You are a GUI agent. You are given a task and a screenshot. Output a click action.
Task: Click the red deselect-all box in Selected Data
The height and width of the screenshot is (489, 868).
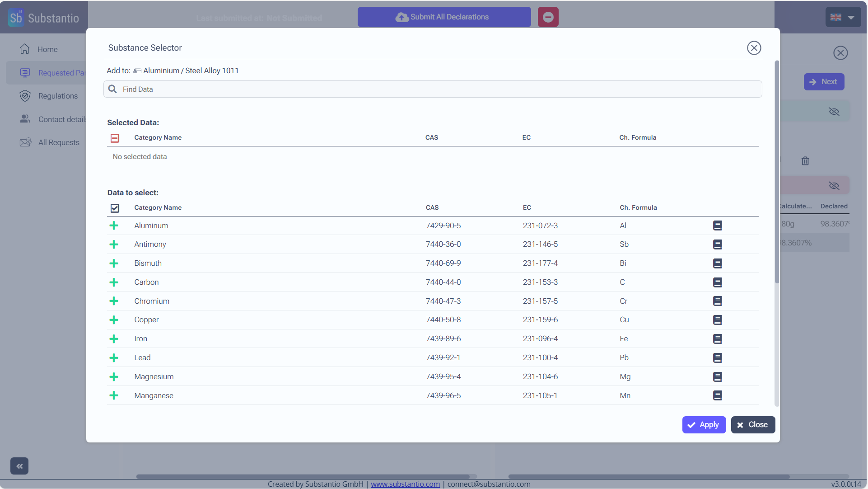coord(115,138)
